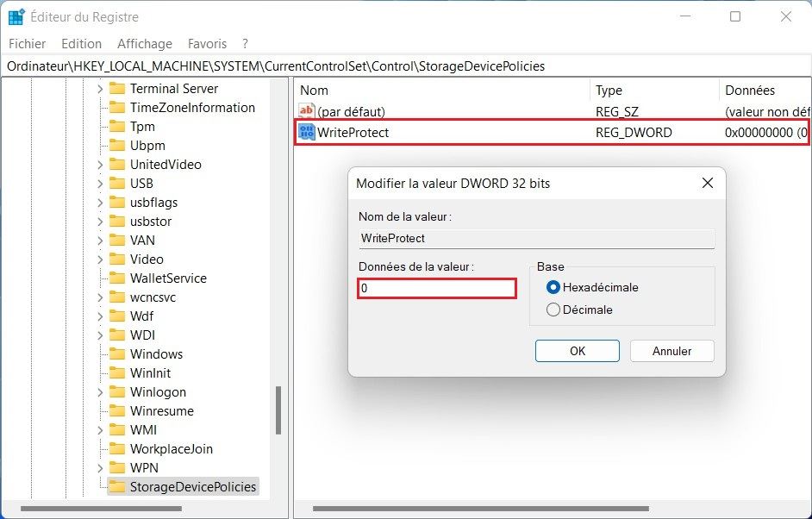Image resolution: width=812 pixels, height=519 pixels.
Task: Select the Décimale radio button
Action: [x=553, y=310]
